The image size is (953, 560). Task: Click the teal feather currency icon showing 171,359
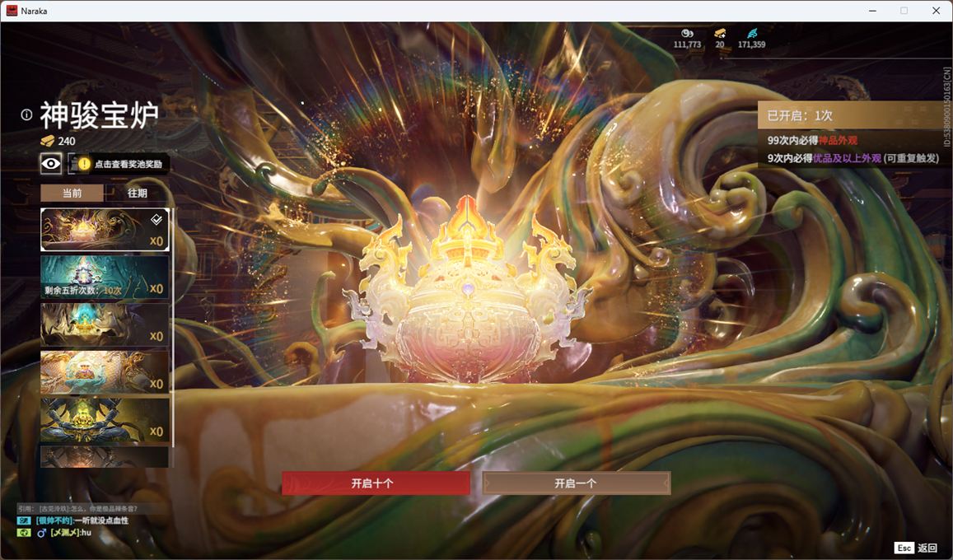pyautogui.click(x=752, y=34)
